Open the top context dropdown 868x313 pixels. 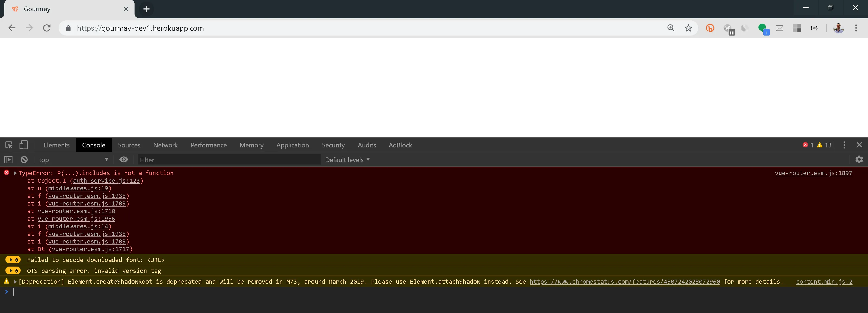(x=73, y=160)
